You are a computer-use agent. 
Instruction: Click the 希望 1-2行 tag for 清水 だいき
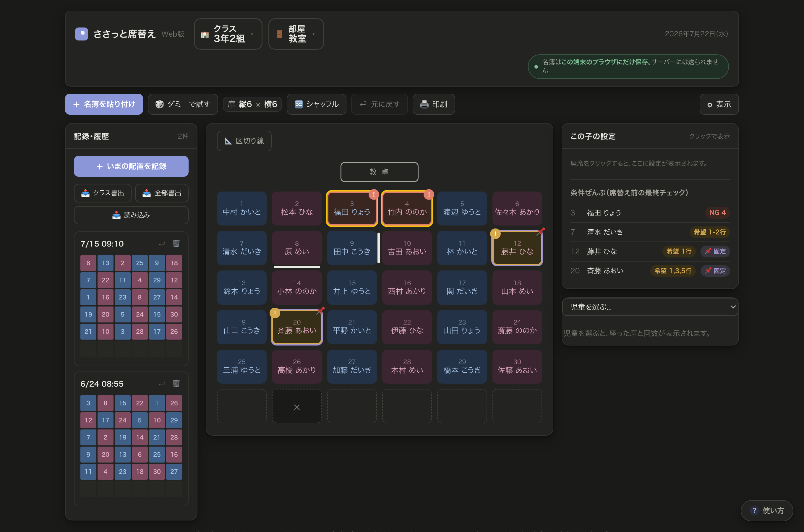pos(710,232)
